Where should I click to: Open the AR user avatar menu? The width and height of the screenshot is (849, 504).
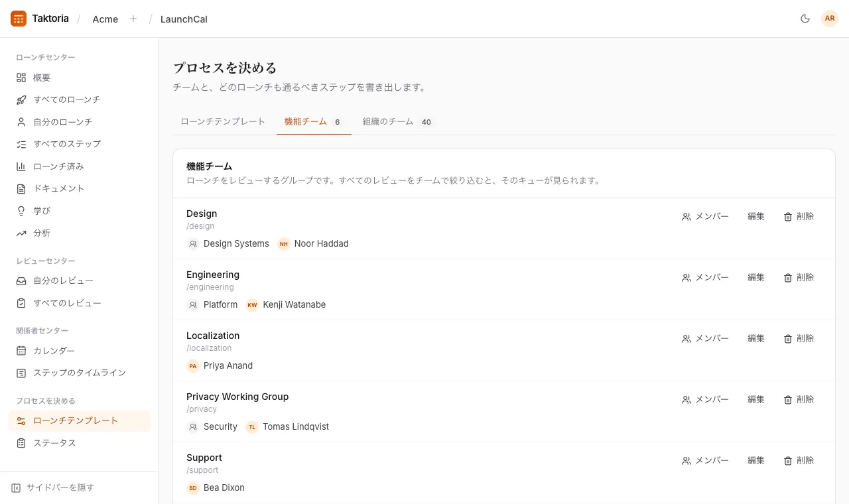click(x=830, y=19)
